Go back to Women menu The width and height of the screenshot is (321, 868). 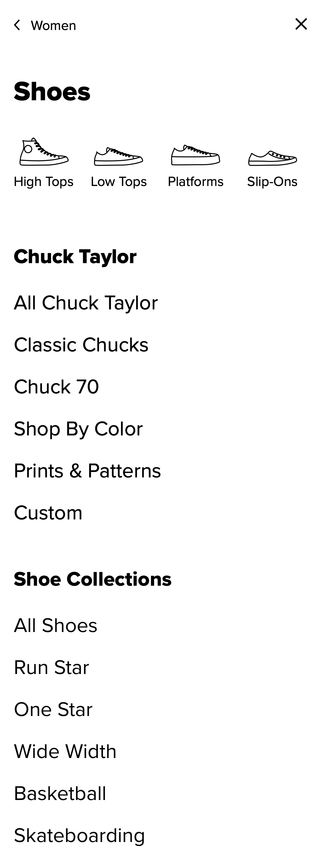pos(53,26)
